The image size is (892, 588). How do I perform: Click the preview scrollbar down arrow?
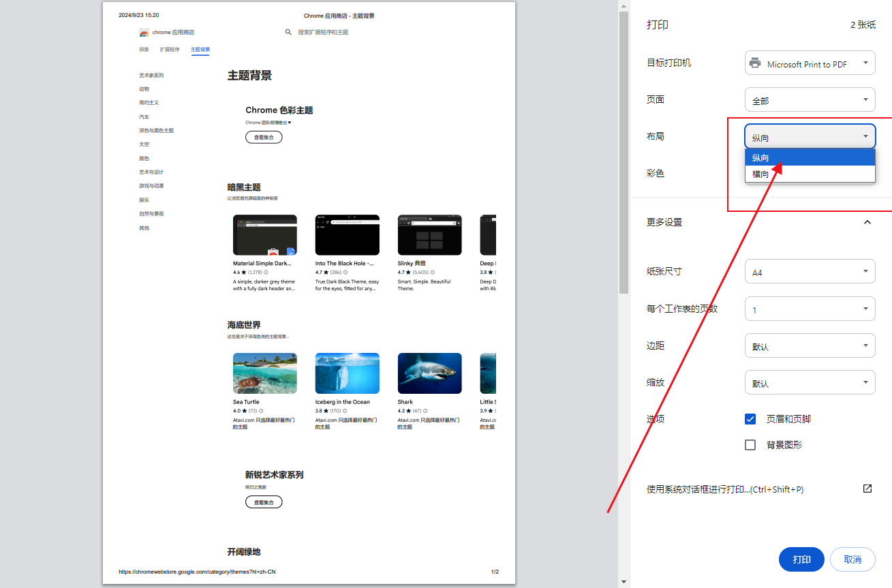624,582
